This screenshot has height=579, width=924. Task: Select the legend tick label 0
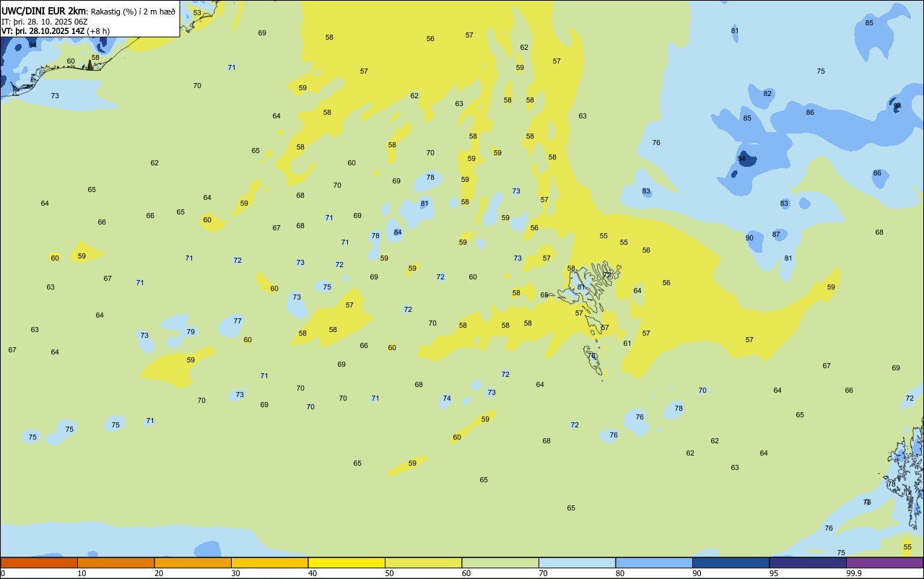3,573
